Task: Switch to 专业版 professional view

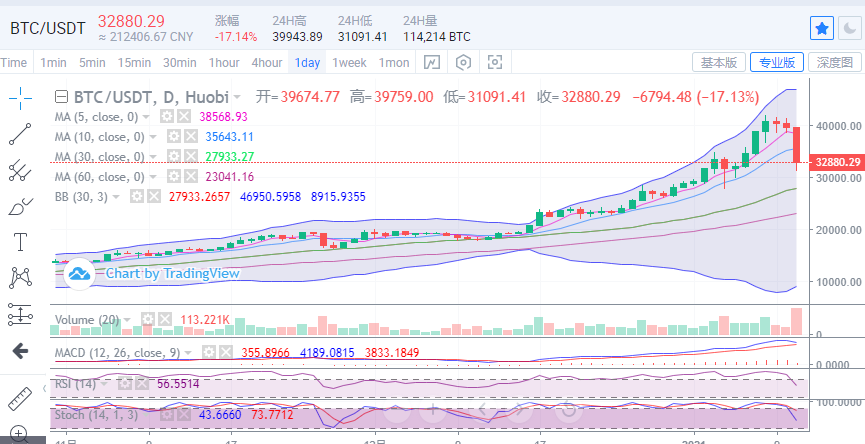Action: (x=777, y=62)
